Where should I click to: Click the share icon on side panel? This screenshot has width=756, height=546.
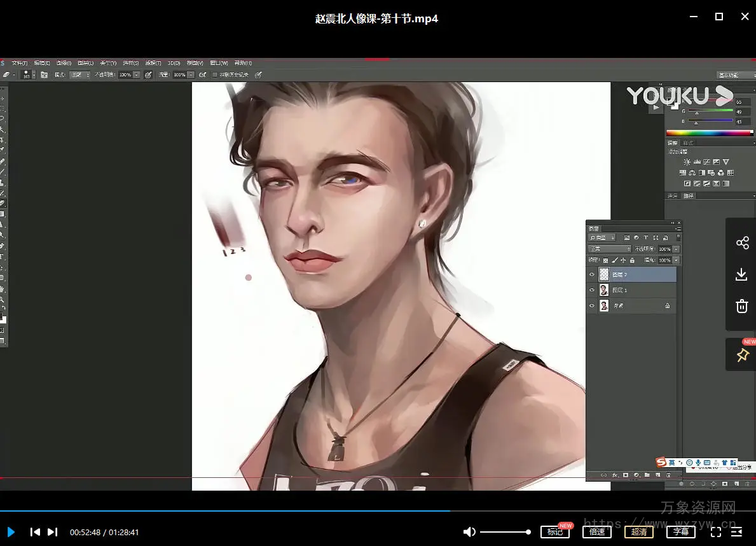[x=742, y=243]
